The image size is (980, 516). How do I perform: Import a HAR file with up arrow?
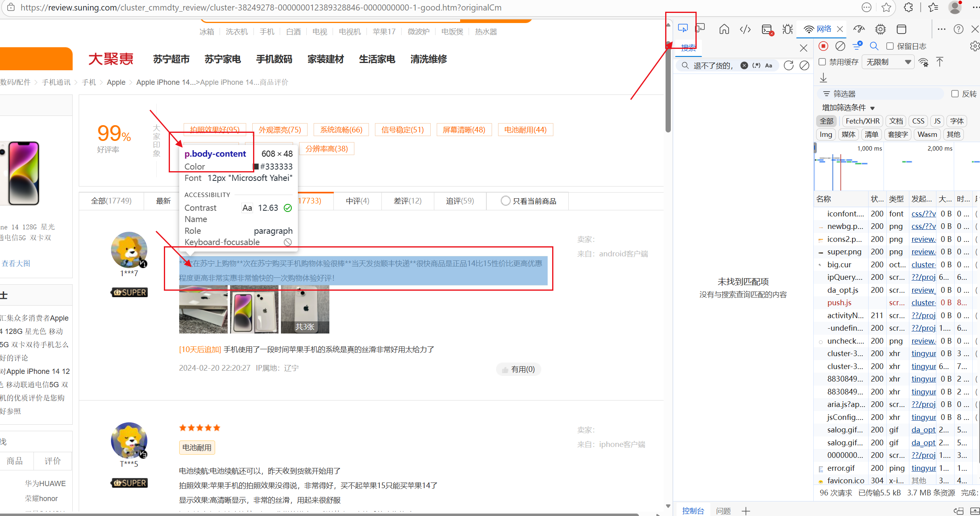point(940,62)
